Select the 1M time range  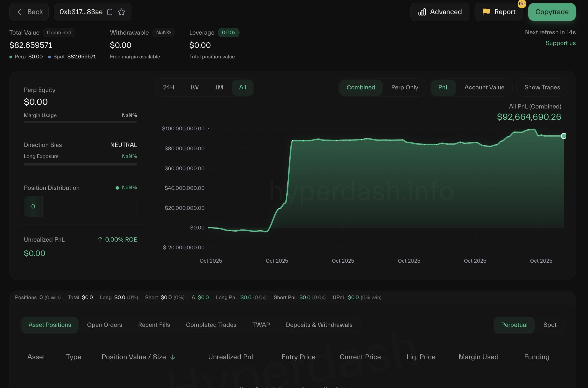point(218,87)
